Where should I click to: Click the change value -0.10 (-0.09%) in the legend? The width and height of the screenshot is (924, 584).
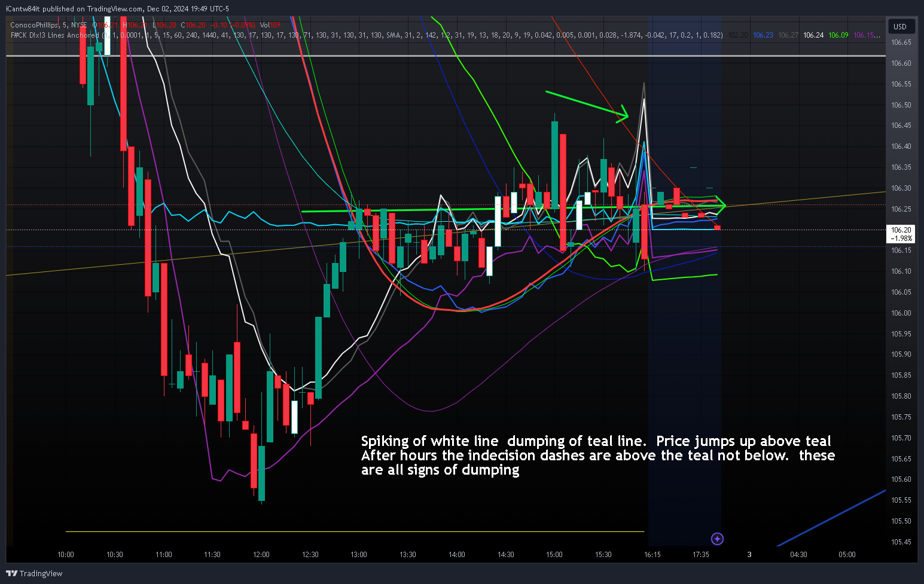233,25
